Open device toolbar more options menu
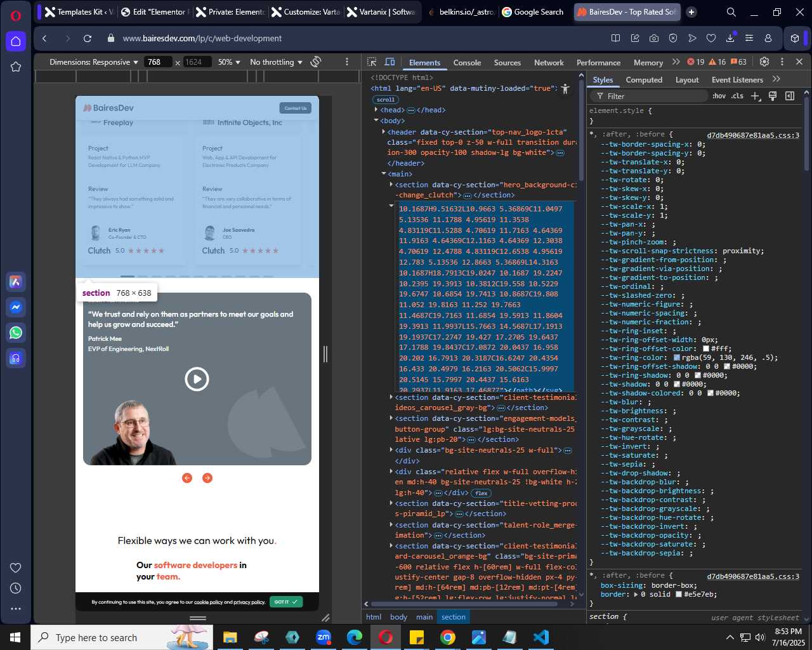 tap(347, 62)
